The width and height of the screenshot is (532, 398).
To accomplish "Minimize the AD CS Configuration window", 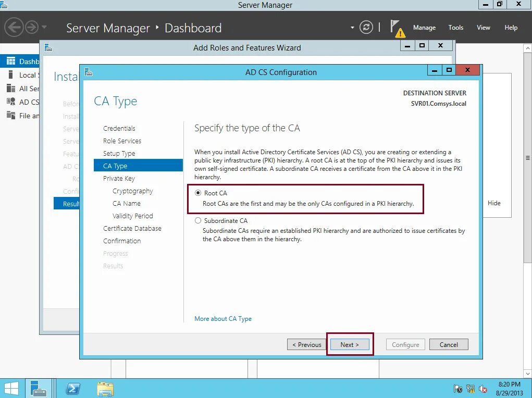I will [x=434, y=70].
